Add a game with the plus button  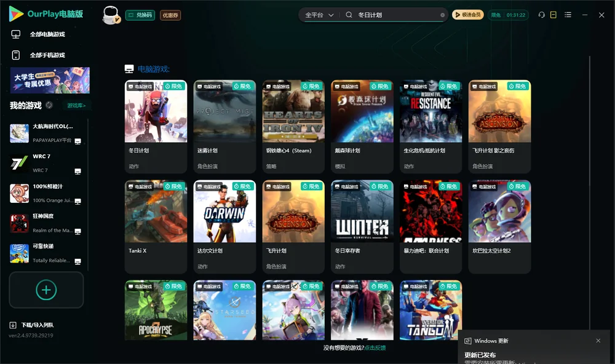click(x=46, y=290)
